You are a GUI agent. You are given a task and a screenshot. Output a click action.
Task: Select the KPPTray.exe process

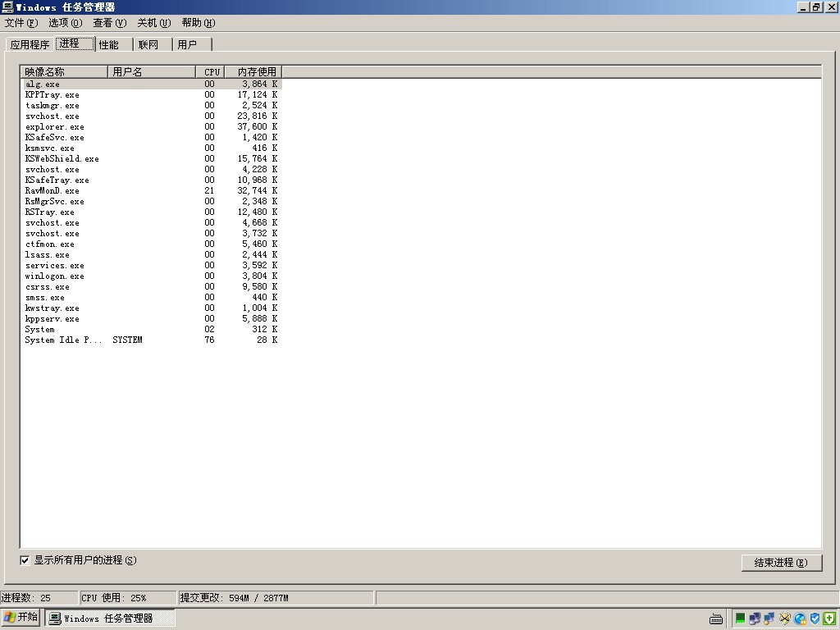click(x=152, y=95)
